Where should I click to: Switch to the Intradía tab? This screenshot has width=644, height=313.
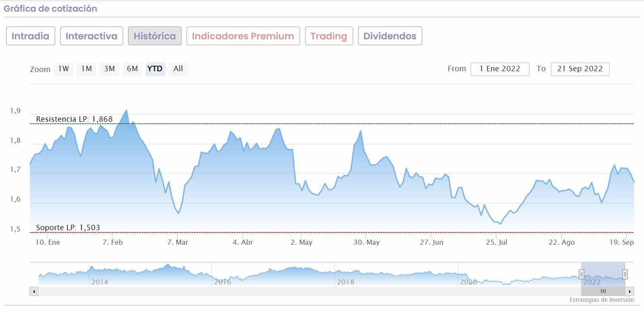(x=30, y=36)
